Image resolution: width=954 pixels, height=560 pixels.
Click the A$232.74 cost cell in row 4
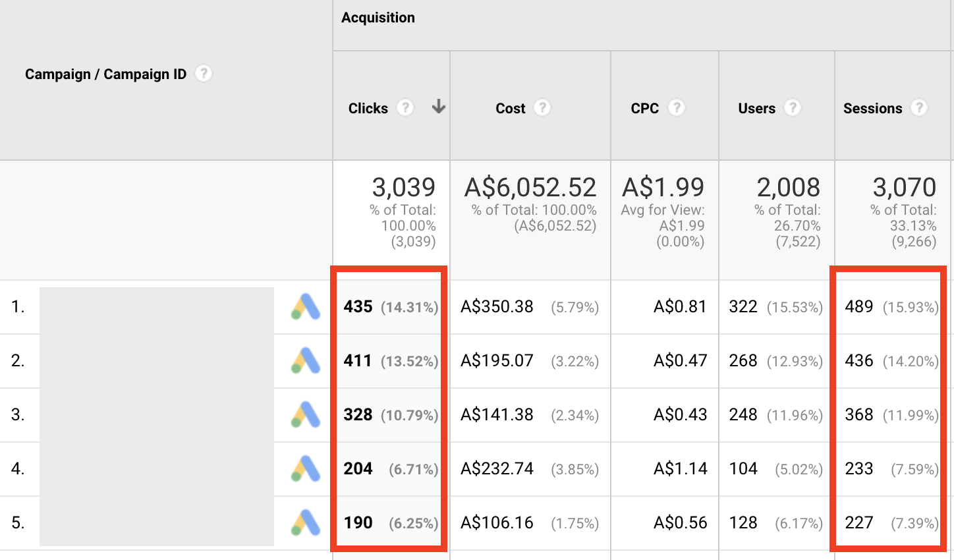[497, 469]
